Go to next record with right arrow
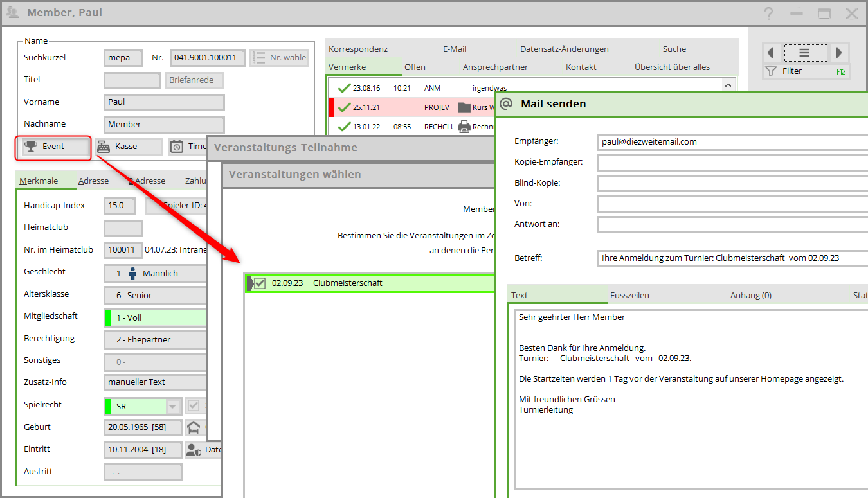This screenshot has height=498, width=868. 838,53
